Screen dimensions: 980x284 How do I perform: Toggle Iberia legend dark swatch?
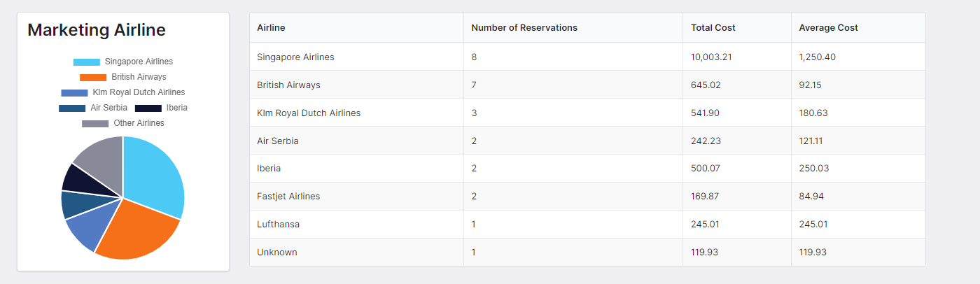coord(148,108)
